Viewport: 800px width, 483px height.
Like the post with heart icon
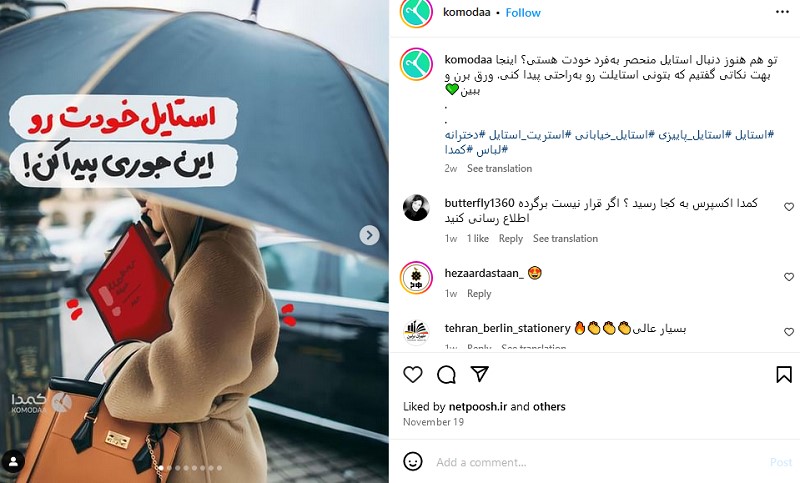point(413,375)
